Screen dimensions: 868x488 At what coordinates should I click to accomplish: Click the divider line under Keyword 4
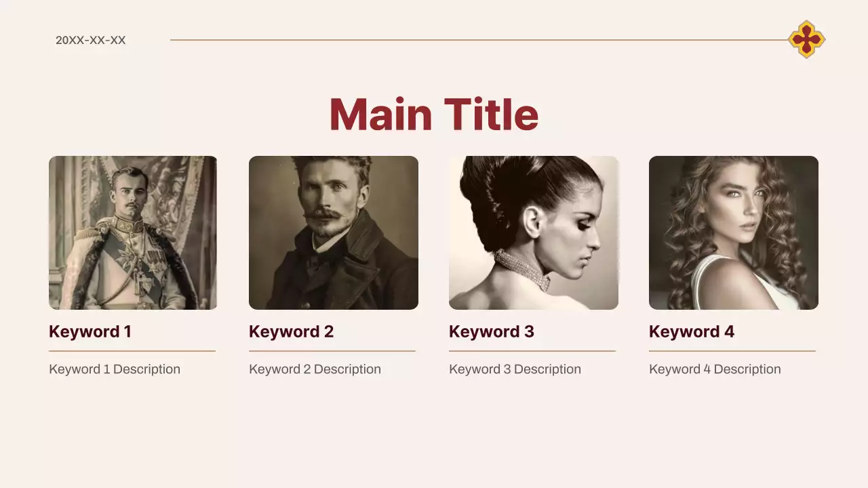[732, 351]
